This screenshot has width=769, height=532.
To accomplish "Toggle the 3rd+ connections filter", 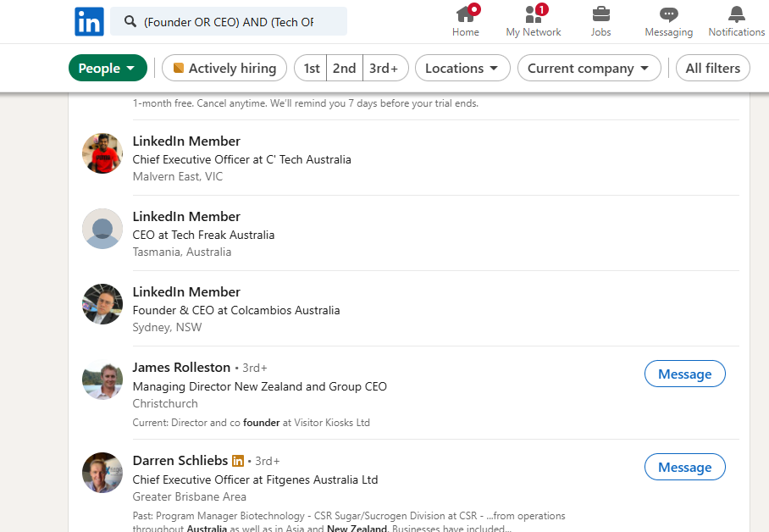I will (385, 68).
